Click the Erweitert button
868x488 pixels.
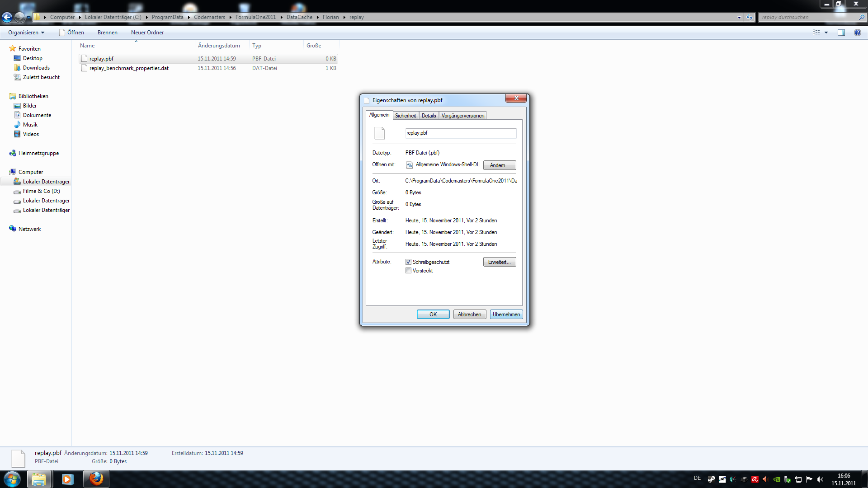[x=499, y=262]
